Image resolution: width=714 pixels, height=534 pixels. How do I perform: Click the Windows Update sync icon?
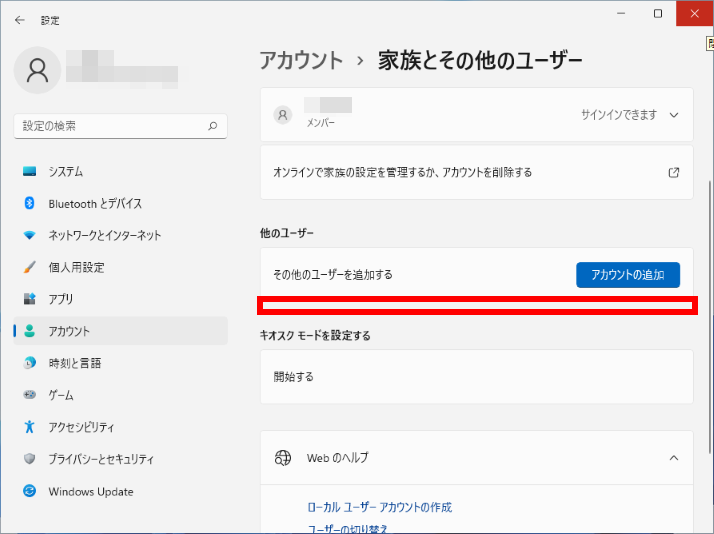point(30,491)
